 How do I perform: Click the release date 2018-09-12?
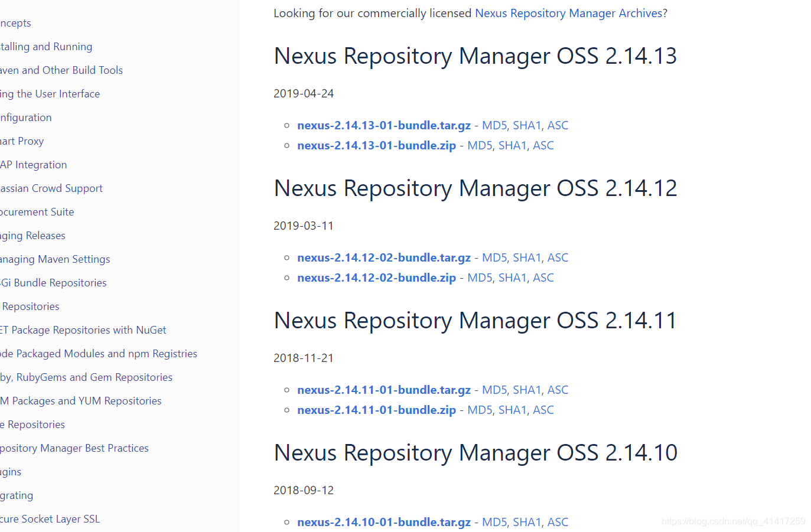(304, 490)
